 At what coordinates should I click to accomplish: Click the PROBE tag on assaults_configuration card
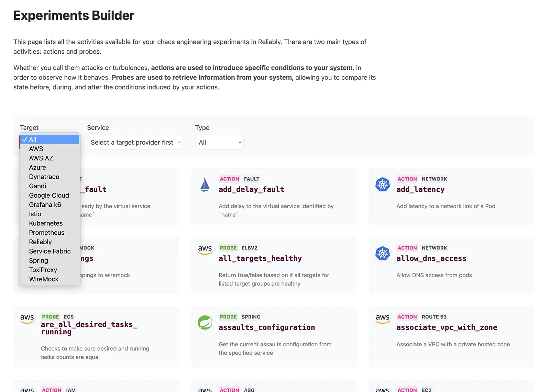[x=228, y=317]
